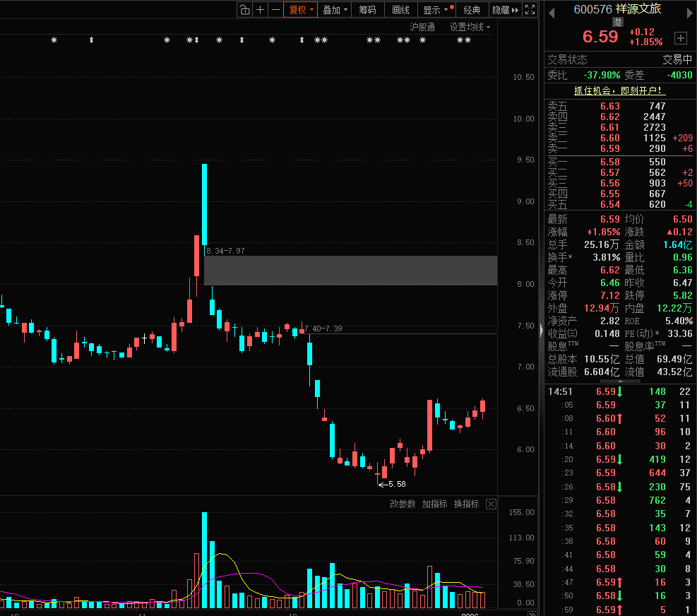The height and width of the screenshot is (616, 697).
Task: Expand the 设置均线 dropdown
Action: click(470, 27)
